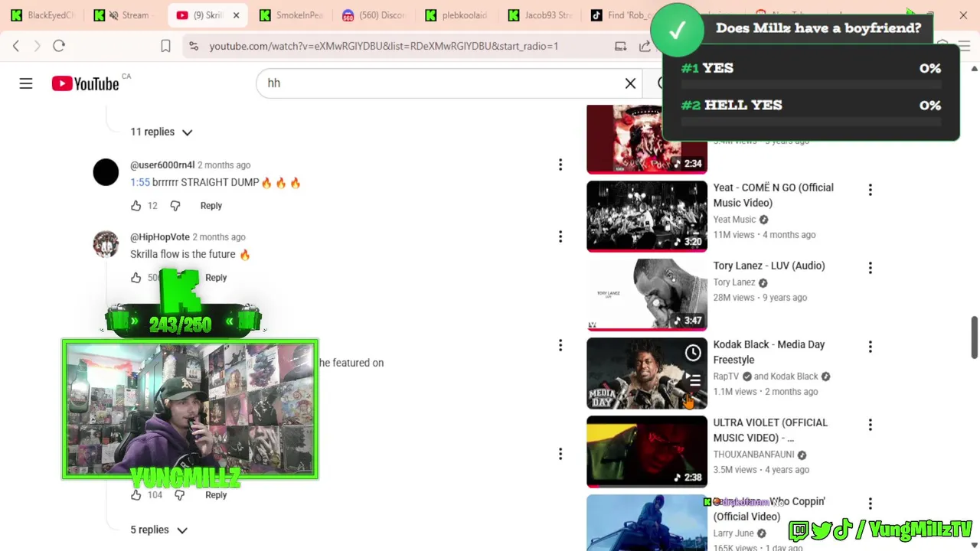Like the @HipHopVote comment

coord(136,277)
